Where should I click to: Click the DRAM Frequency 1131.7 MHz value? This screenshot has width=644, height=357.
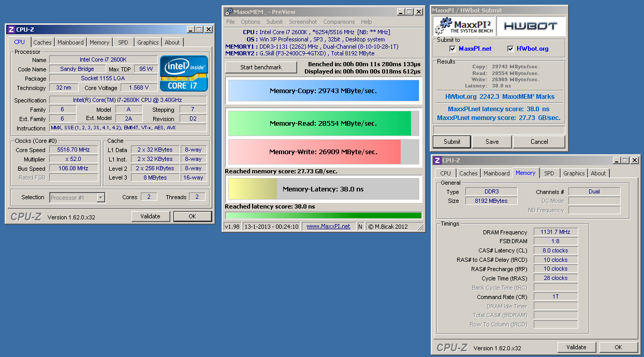[555, 232]
